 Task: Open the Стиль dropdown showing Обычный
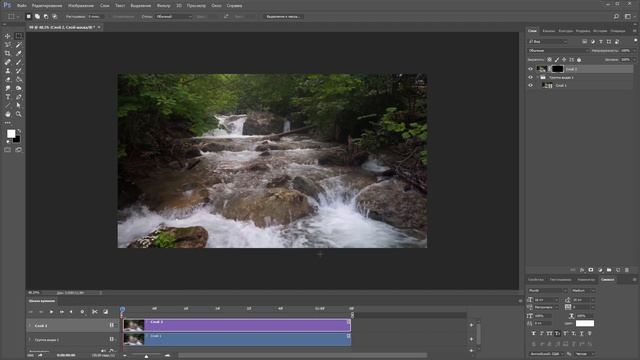click(x=173, y=17)
